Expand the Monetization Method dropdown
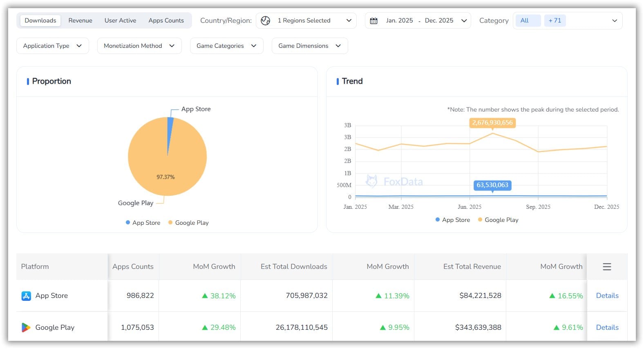 tap(139, 46)
